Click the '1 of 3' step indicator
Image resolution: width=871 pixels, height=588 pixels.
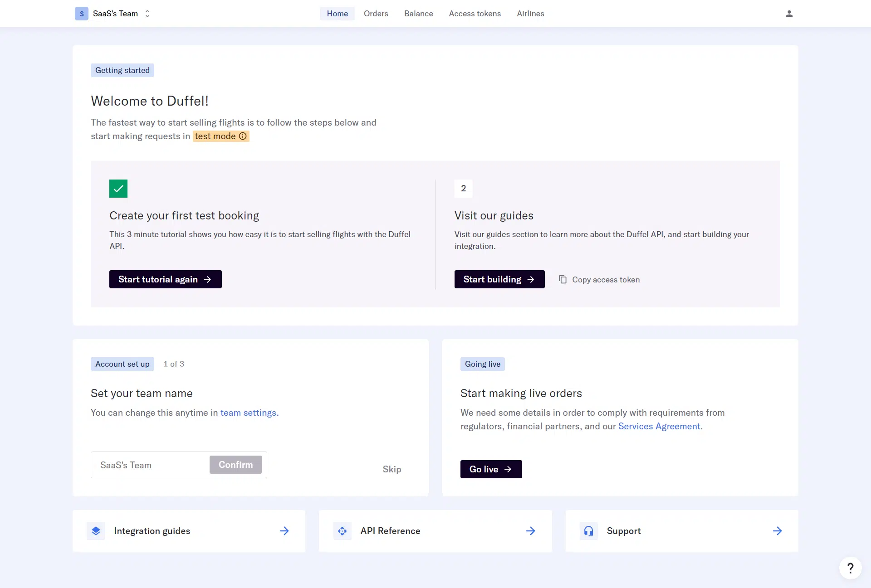coord(174,364)
